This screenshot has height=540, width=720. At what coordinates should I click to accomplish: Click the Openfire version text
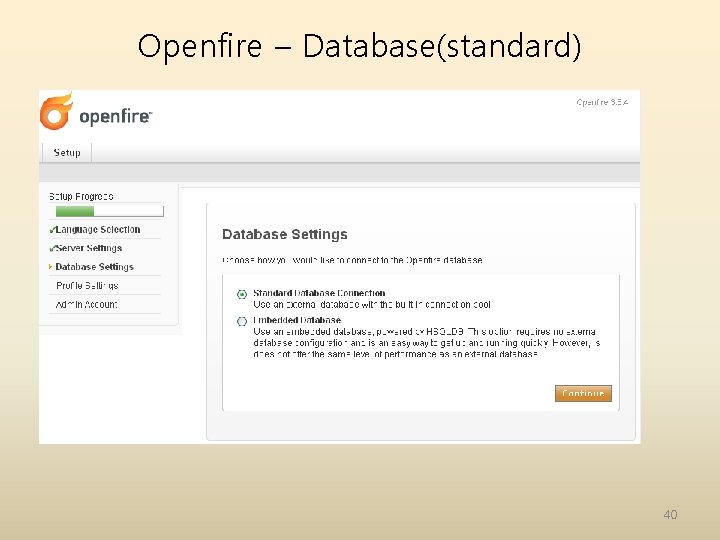(602, 102)
